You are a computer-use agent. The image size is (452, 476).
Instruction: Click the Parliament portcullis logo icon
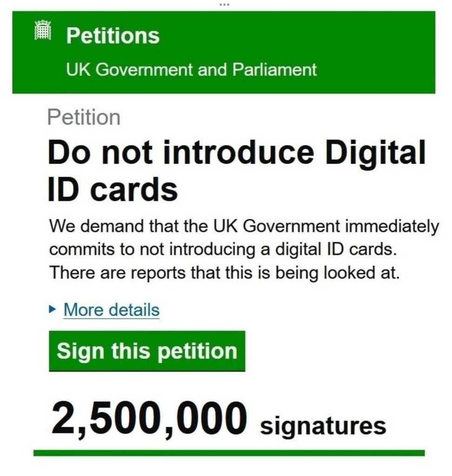coord(43,31)
